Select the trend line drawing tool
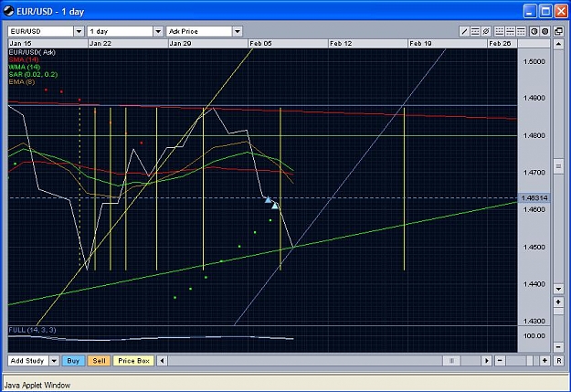This screenshot has width=571, height=392. 464,31
